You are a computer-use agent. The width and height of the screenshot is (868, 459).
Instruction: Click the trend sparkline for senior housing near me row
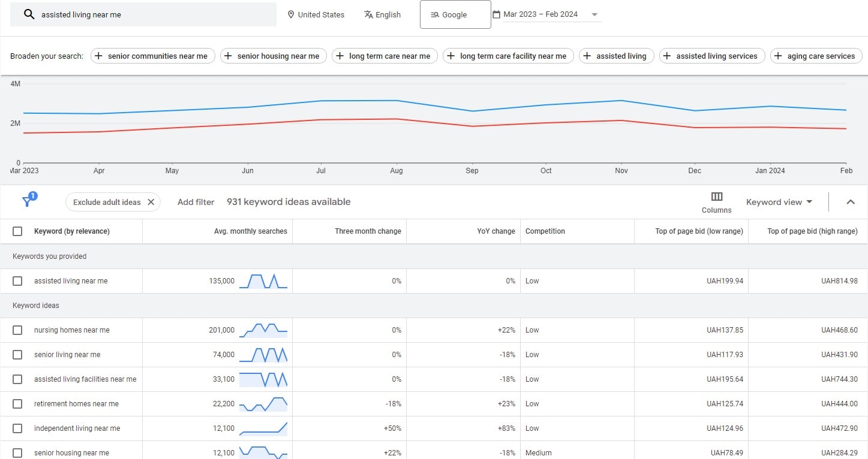point(263,452)
